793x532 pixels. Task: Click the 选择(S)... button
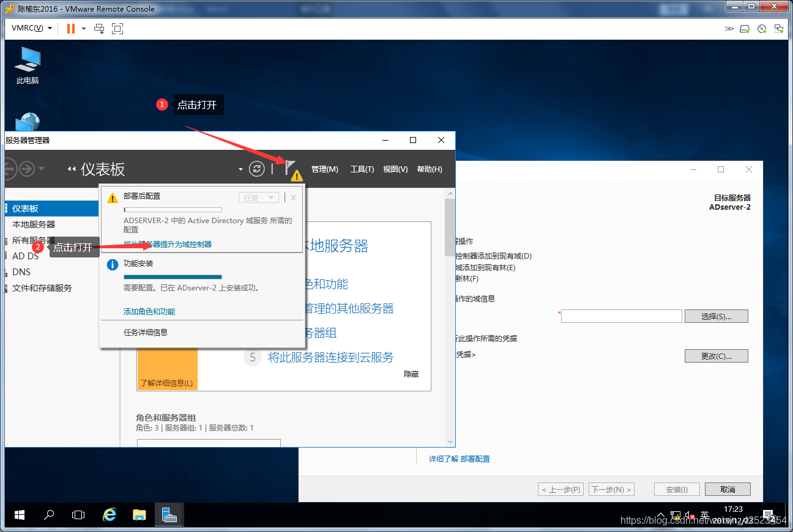717,316
